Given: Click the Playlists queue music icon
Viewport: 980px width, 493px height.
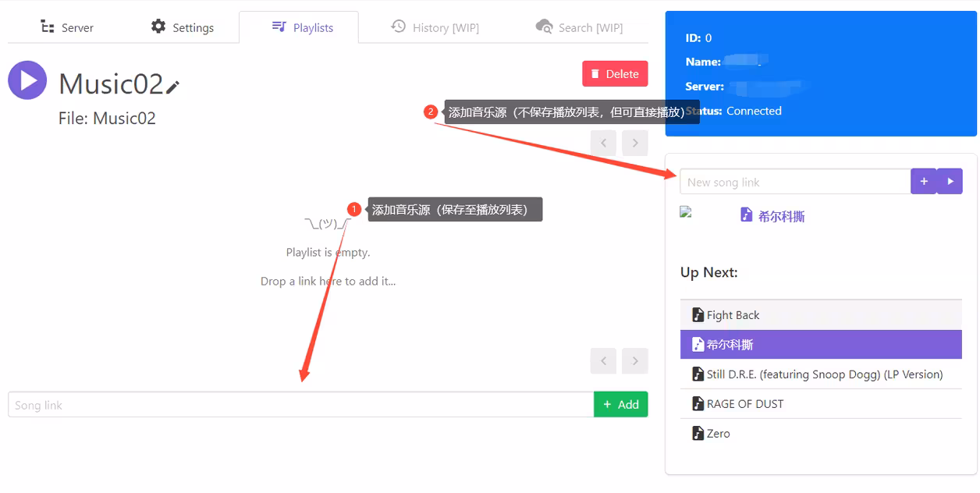Looking at the screenshot, I should click(279, 27).
